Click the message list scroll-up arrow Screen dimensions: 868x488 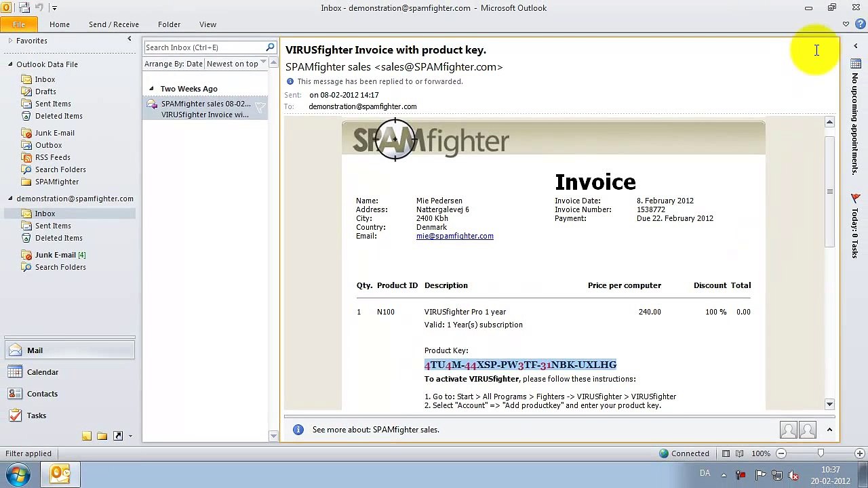273,63
